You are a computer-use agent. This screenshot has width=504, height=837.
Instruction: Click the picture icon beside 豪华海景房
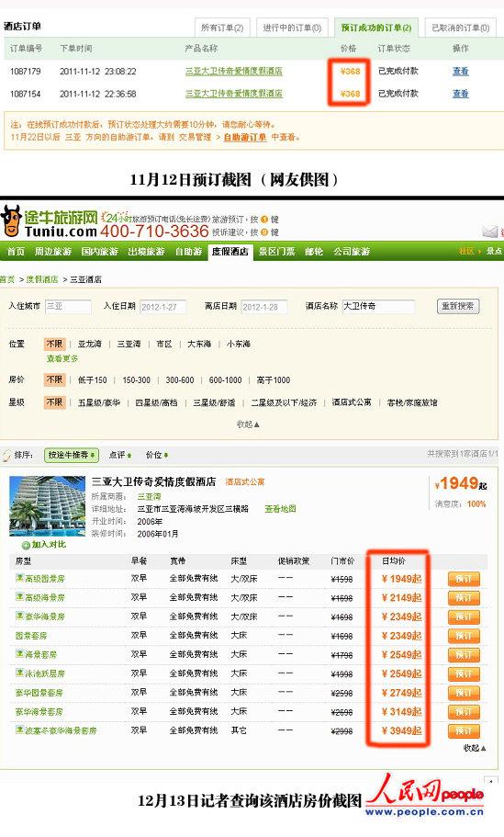pyautogui.click(x=19, y=616)
